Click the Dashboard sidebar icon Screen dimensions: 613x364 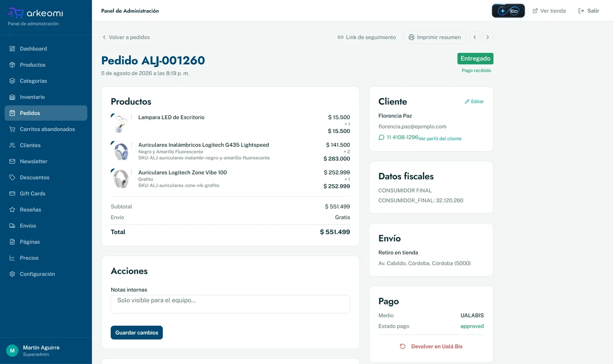(x=12, y=49)
